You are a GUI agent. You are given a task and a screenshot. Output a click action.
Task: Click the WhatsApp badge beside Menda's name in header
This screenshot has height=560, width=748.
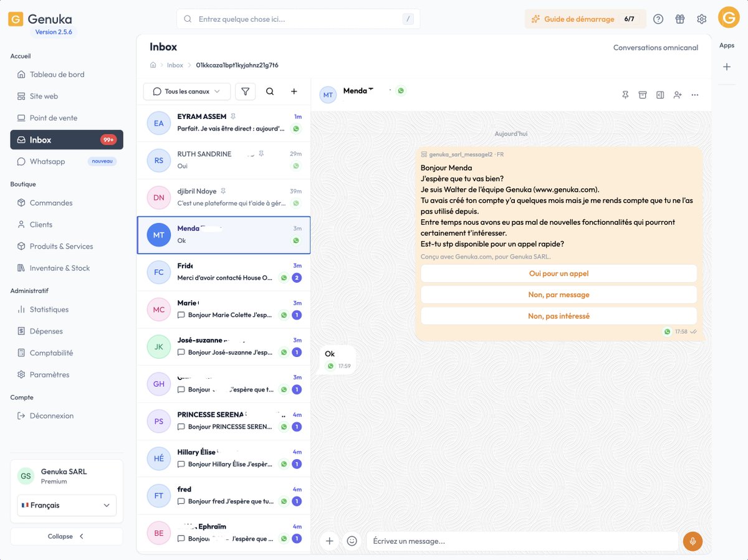(401, 91)
